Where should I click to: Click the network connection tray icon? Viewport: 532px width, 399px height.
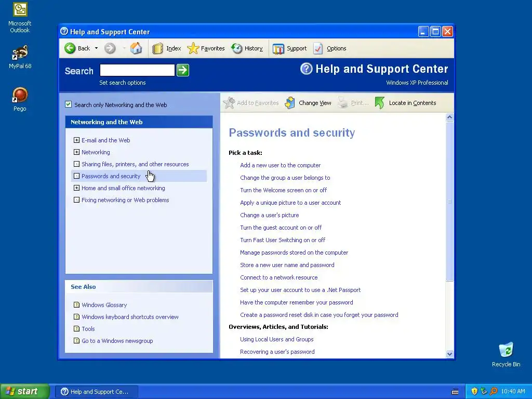pyautogui.click(x=484, y=392)
